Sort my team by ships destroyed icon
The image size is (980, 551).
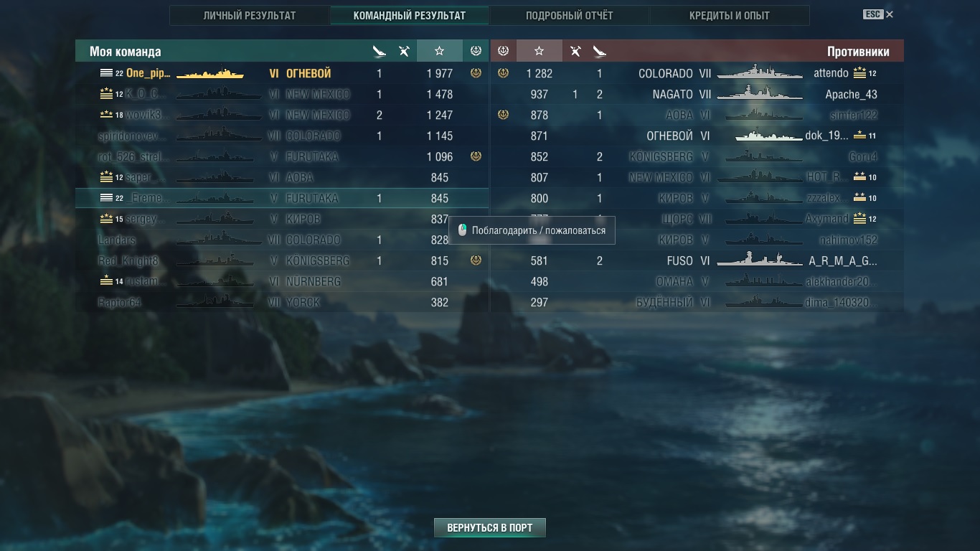coord(380,51)
